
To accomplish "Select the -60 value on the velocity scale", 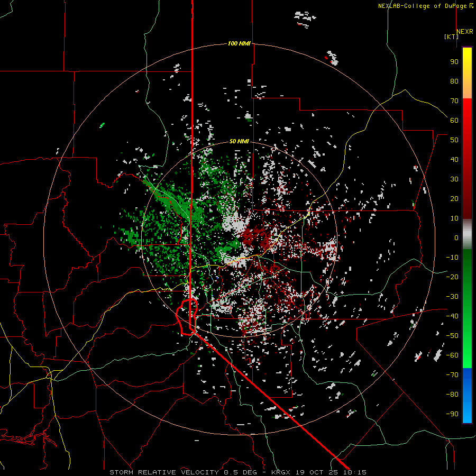I will 452,355.
